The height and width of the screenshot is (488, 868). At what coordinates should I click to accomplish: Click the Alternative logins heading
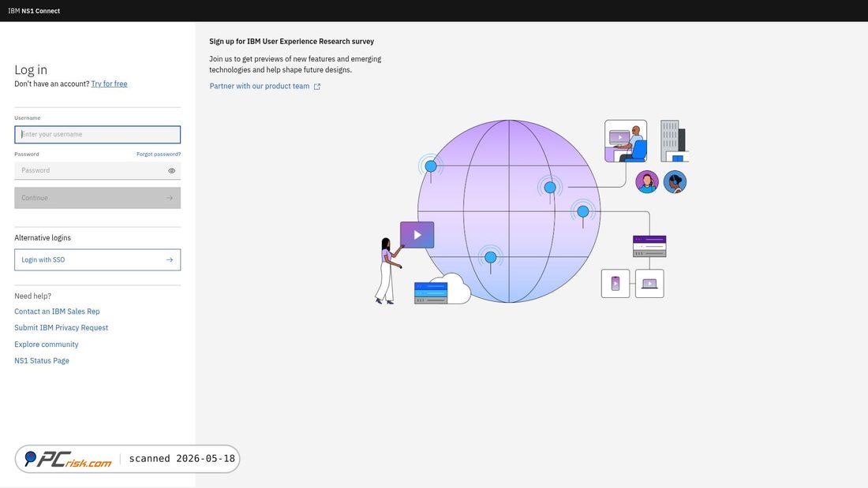43,238
